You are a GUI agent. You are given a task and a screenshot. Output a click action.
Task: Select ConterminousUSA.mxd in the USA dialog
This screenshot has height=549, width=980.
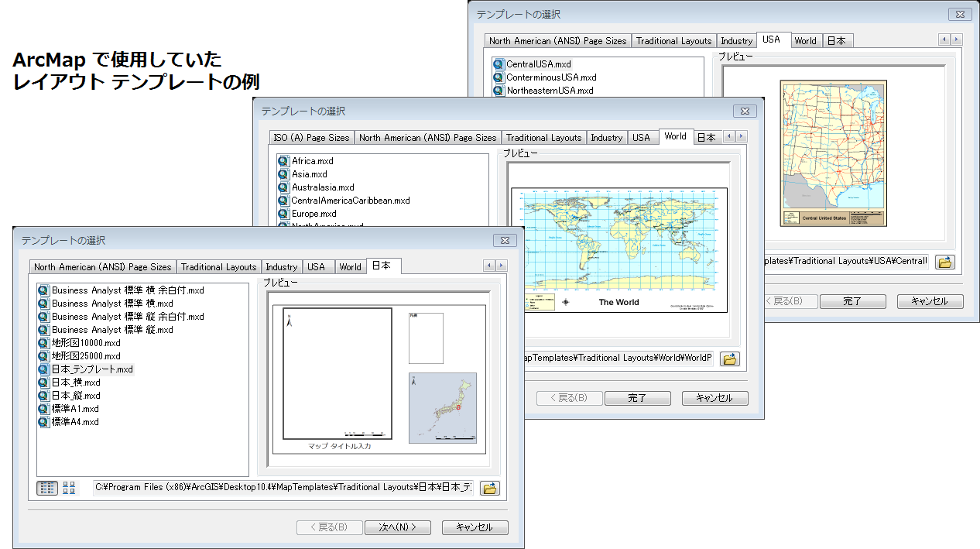tap(551, 77)
